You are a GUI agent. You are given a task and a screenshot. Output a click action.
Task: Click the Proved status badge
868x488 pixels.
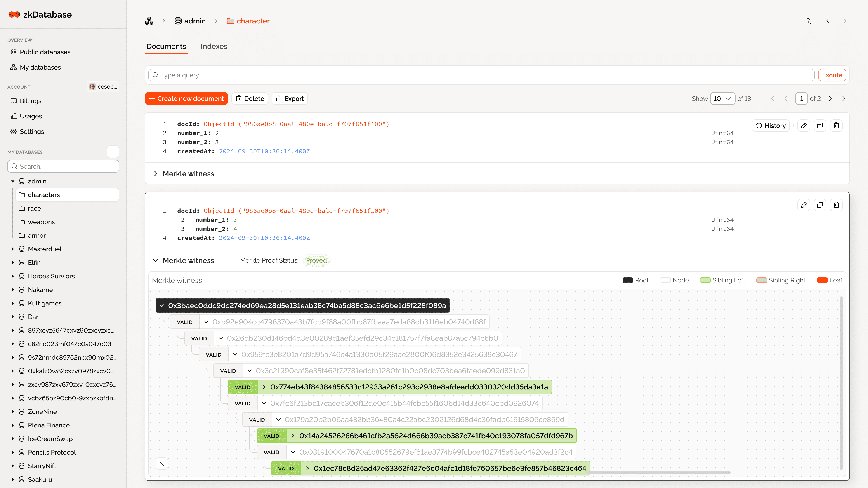[316, 260]
